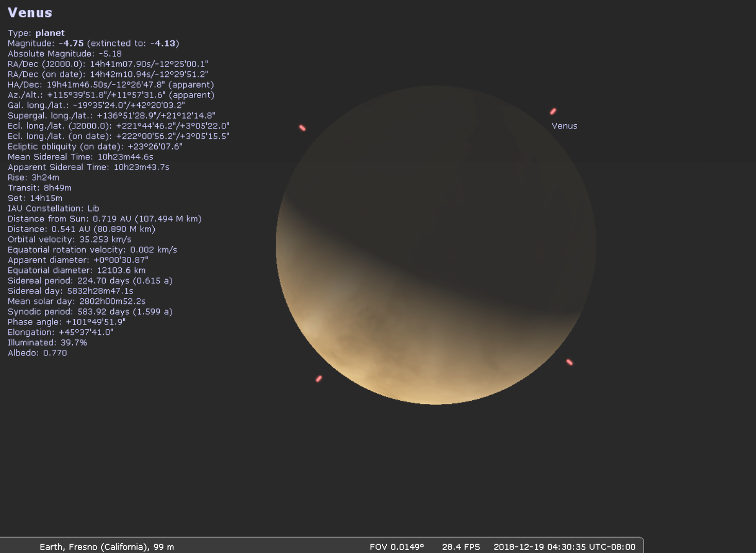Click the Type: planet line

click(x=36, y=33)
